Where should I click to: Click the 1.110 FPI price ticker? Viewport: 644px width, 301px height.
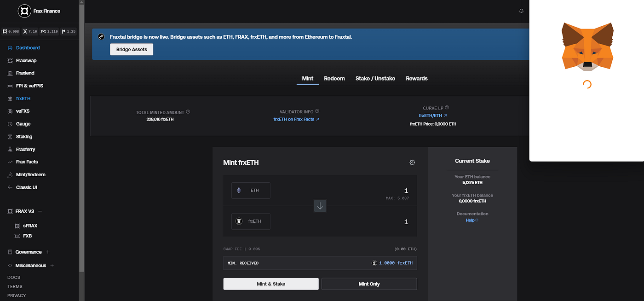coord(49,32)
